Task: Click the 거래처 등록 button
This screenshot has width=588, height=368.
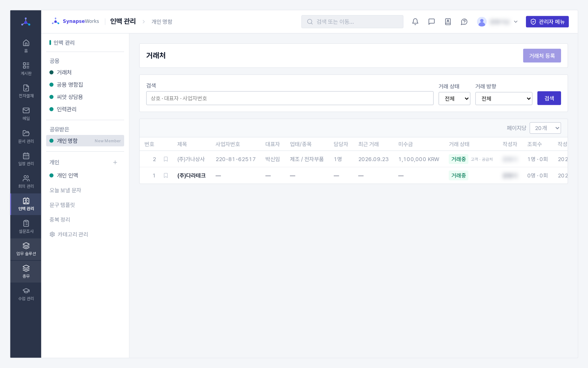Action: click(542, 56)
